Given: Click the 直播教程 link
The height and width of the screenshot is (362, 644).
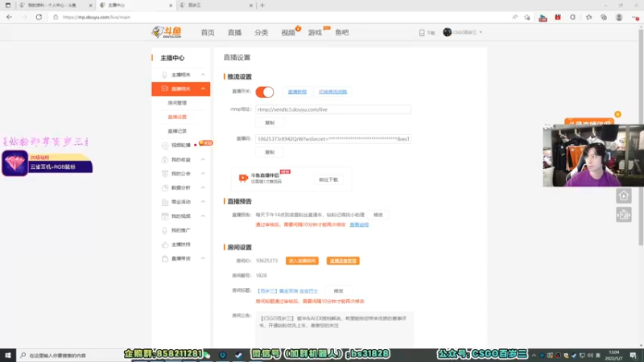Looking at the screenshot, I should pyautogui.click(x=297, y=92).
